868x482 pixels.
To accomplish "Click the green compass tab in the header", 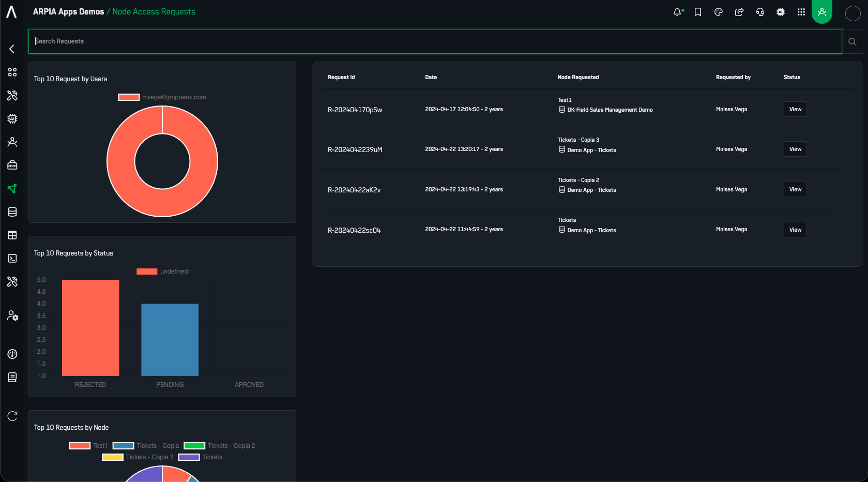I will [x=822, y=11].
